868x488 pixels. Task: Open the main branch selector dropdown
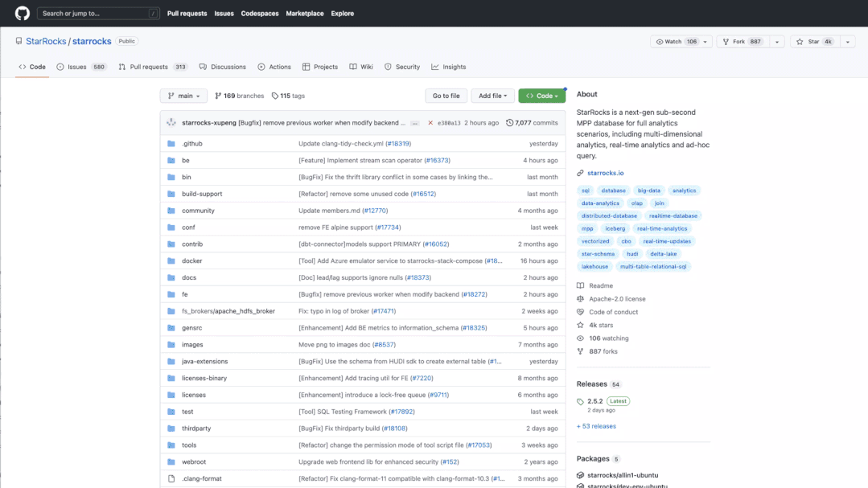(x=183, y=96)
